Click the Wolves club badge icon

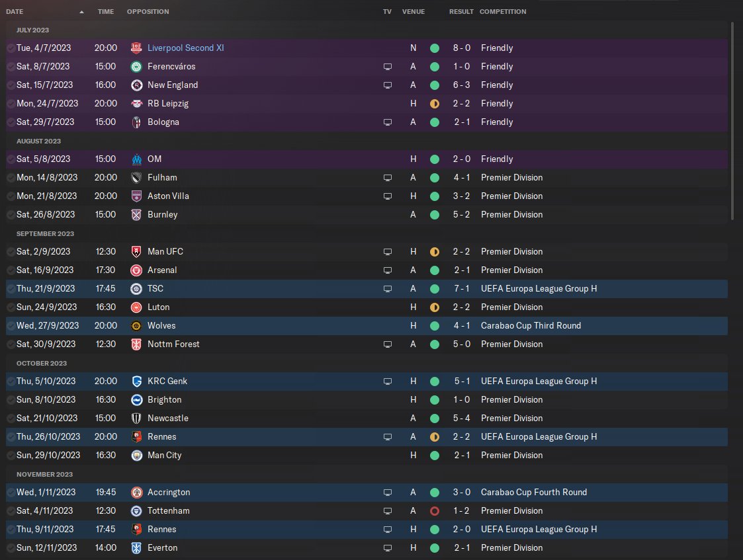137,325
